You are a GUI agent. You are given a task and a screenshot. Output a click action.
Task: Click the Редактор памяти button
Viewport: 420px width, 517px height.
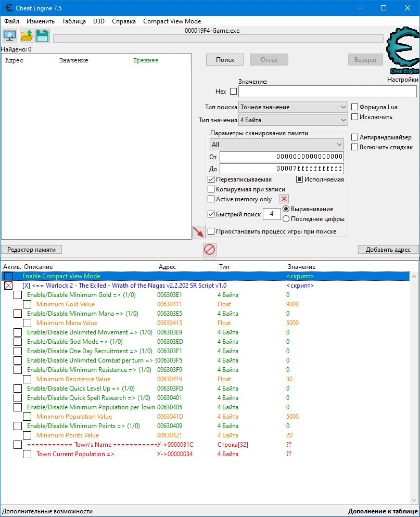(x=31, y=250)
